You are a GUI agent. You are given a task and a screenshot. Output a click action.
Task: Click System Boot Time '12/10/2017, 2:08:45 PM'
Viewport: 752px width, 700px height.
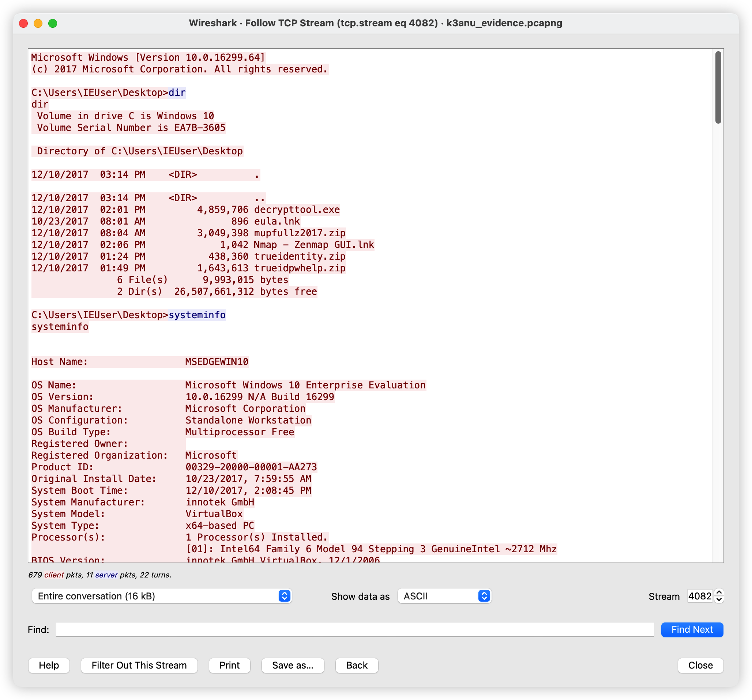pos(248,490)
